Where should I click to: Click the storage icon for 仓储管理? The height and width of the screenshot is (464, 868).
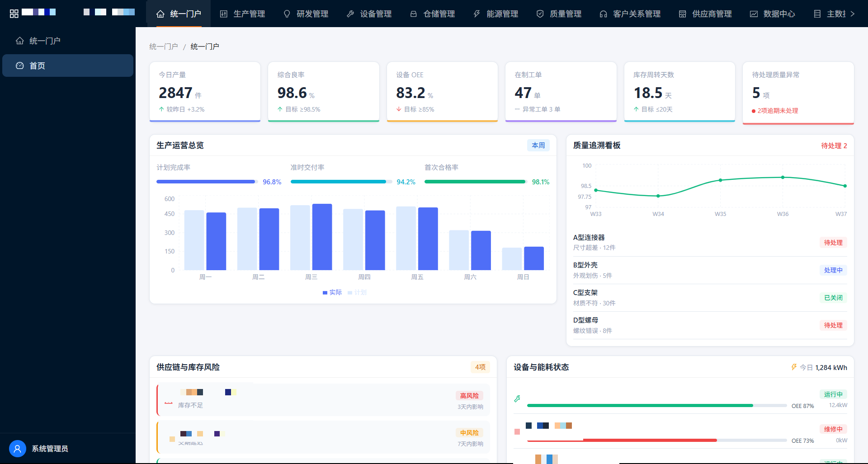coord(413,14)
